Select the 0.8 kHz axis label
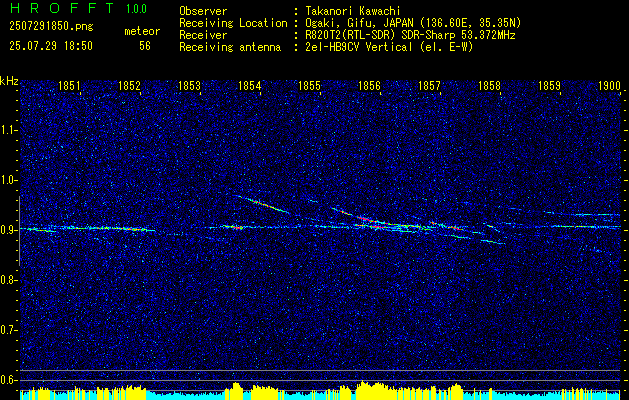 coord(9,280)
